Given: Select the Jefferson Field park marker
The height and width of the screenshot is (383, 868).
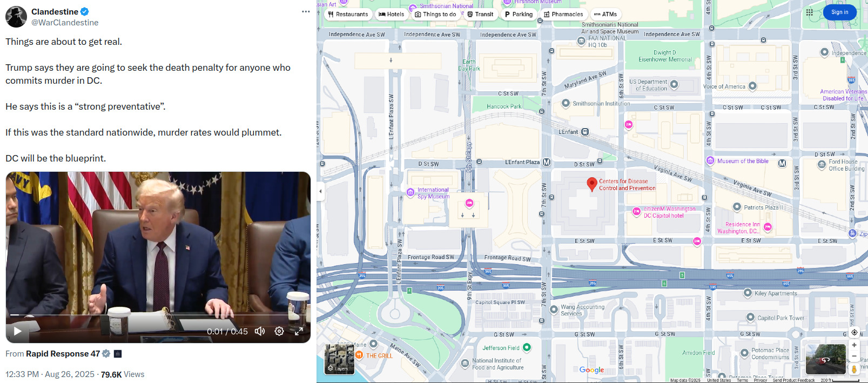Looking at the screenshot, I should [527, 347].
